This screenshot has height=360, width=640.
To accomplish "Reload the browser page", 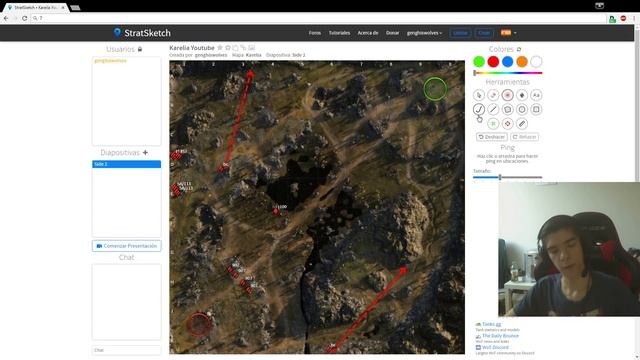I will pos(24,18).
